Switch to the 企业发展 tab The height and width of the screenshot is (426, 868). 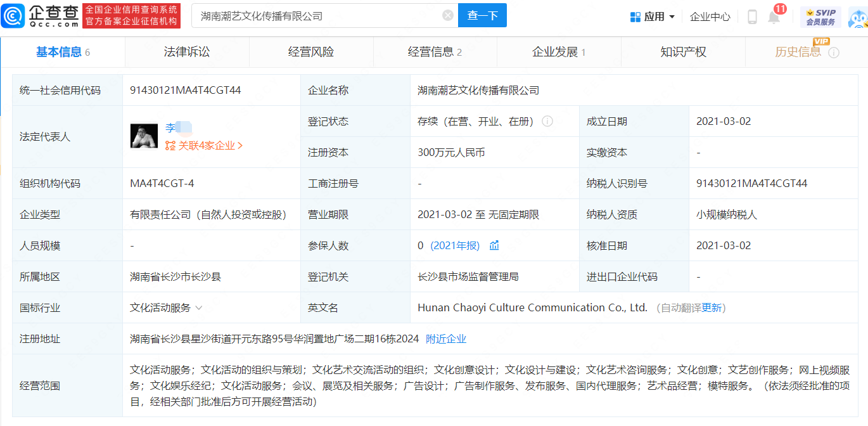click(x=559, y=52)
